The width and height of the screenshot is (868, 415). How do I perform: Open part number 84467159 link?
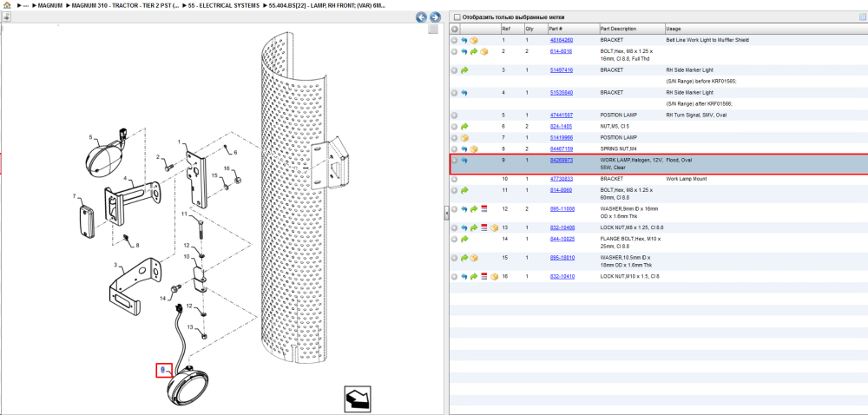562,148
